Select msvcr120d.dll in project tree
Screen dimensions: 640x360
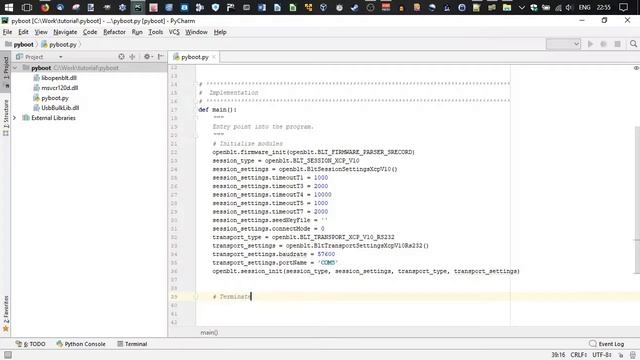click(x=60, y=88)
